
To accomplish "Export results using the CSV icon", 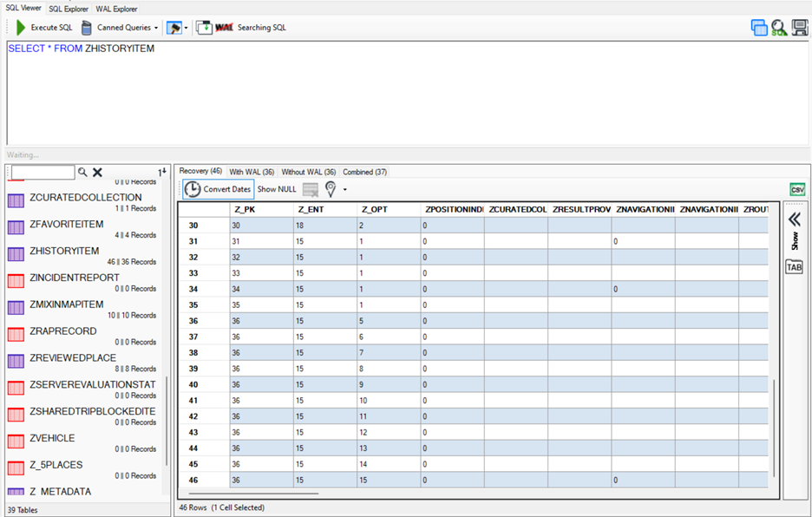I will click(797, 189).
